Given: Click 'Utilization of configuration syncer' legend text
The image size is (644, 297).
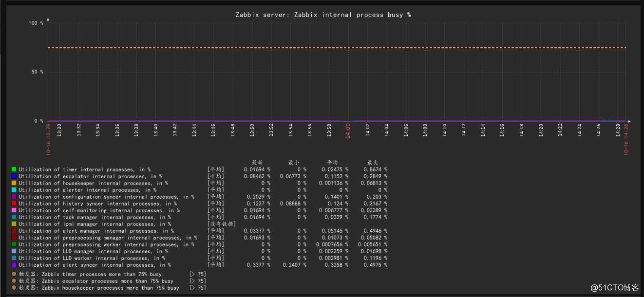Looking at the screenshot, I should [x=107, y=197].
